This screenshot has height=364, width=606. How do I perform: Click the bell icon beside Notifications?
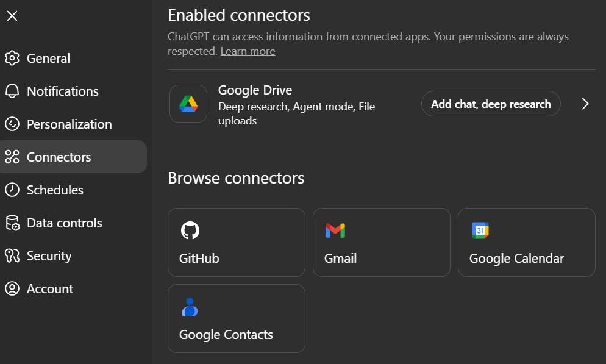(x=12, y=91)
